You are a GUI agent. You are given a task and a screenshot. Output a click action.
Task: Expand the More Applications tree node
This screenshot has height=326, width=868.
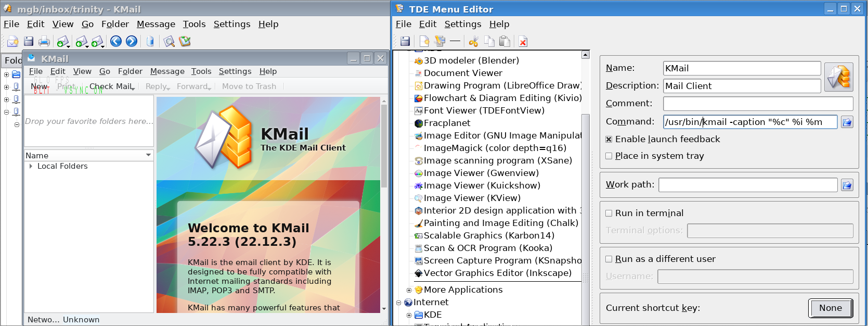click(x=409, y=290)
